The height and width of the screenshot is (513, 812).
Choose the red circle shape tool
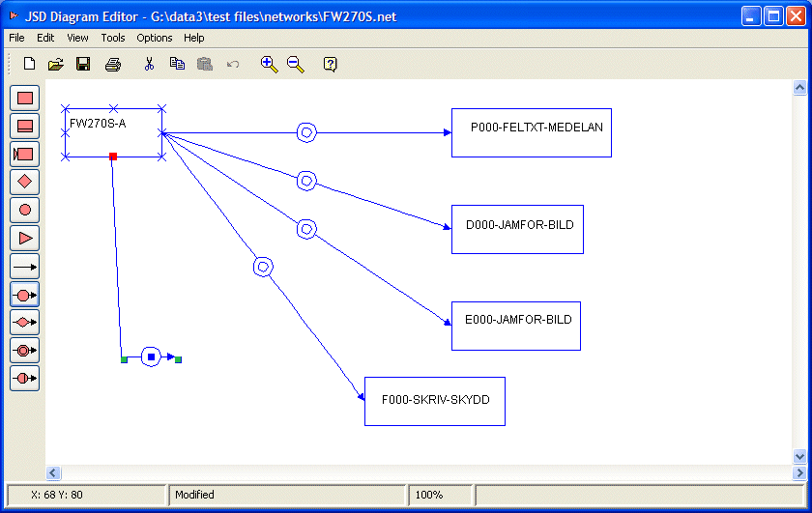(x=24, y=210)
